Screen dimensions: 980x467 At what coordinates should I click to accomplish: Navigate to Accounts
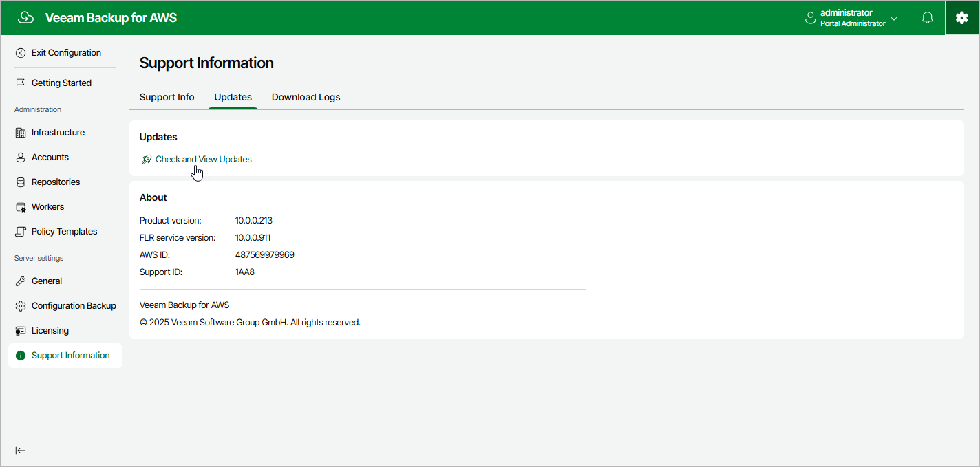[x=50, y=158]
